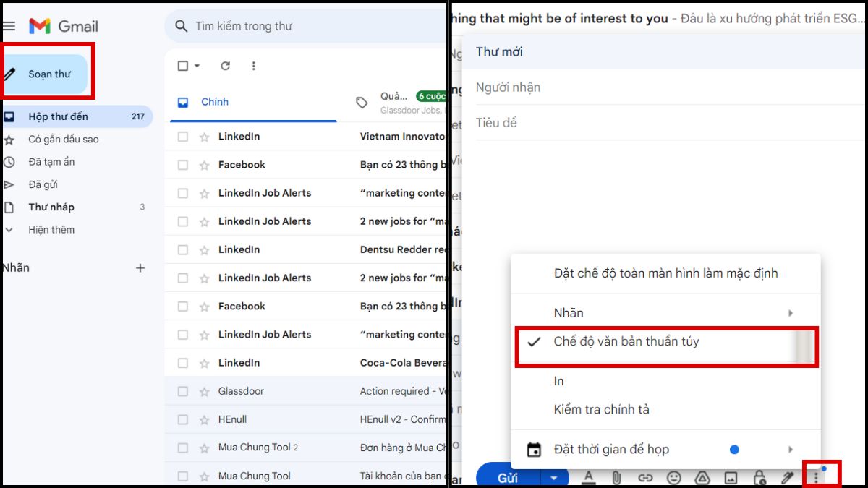The width and height of the screenshot is (868, 488).
Task: Open the Hộp thư đến inbox folder
Action: (77, 116)
